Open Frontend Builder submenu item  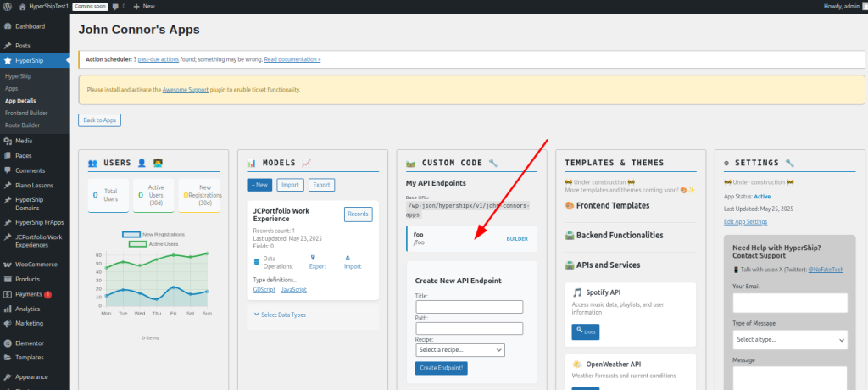tap(26, 113)
